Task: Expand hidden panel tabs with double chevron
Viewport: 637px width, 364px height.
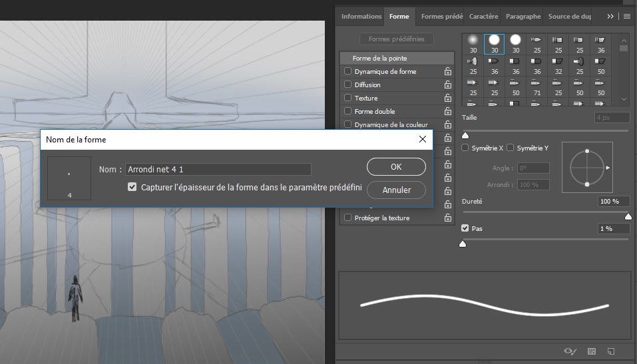Action: (x=610, y=16)
